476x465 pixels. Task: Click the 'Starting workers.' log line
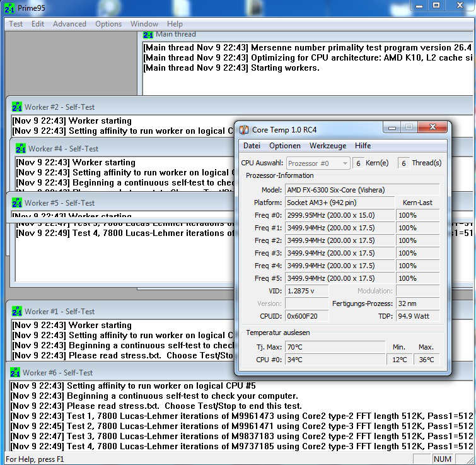tap(231, 68)
